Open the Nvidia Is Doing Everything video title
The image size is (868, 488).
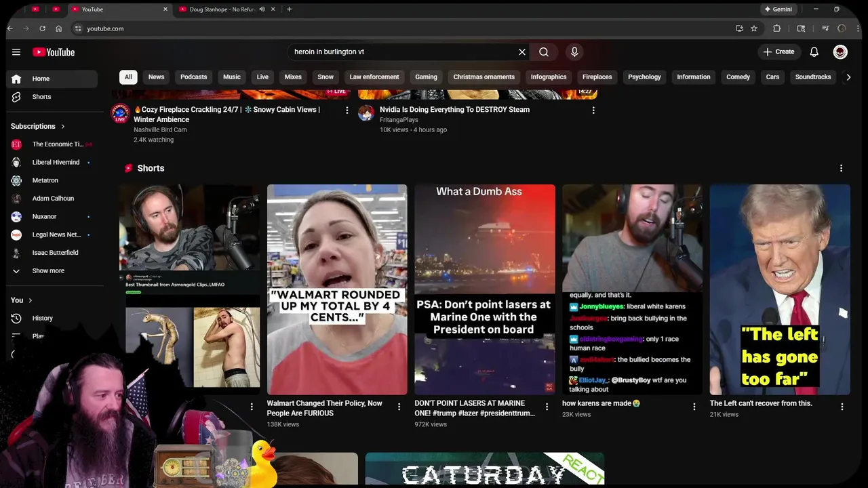coord(454,110)
